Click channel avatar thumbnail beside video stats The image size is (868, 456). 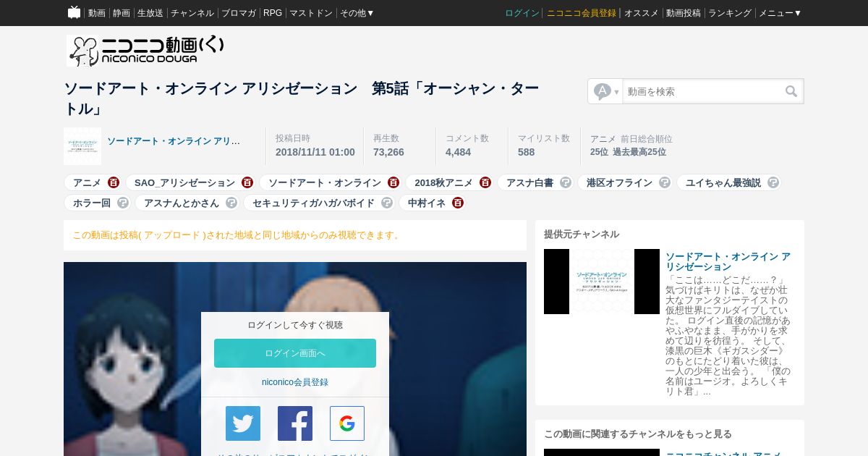click(82, 146)
